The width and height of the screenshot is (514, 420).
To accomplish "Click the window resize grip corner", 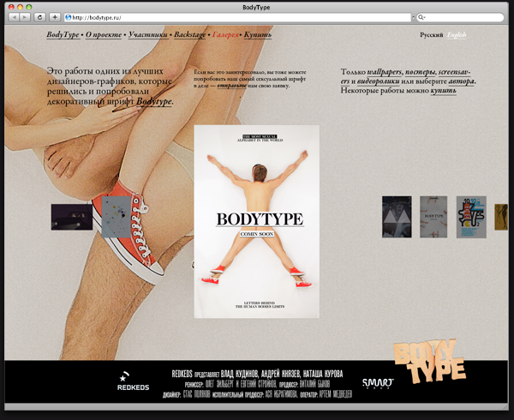I will point(505,407).
